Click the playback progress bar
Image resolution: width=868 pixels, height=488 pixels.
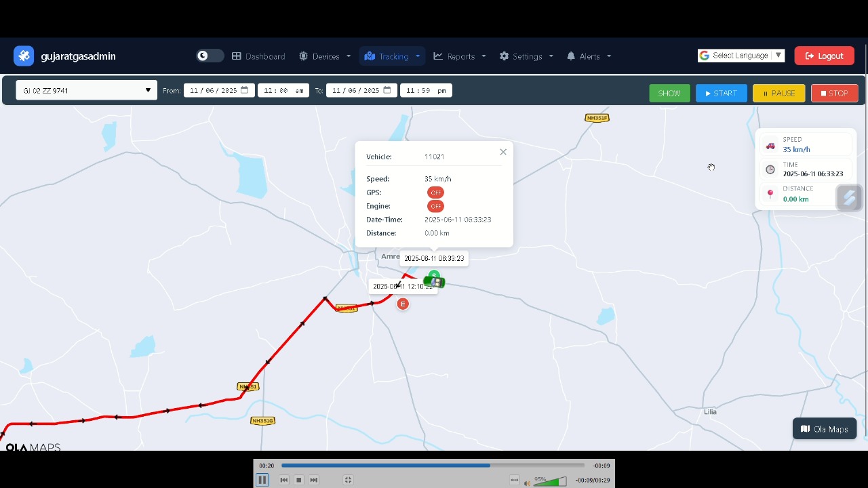[433, 465]
